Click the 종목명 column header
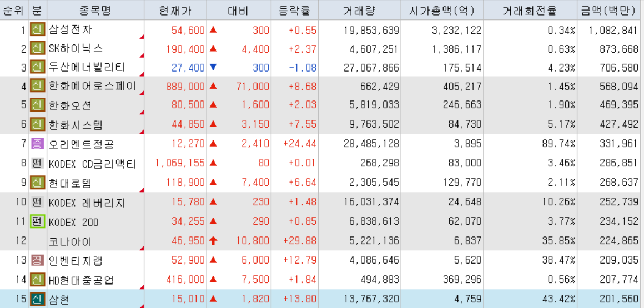The image size is (644, 308). (x=95, y=10)
